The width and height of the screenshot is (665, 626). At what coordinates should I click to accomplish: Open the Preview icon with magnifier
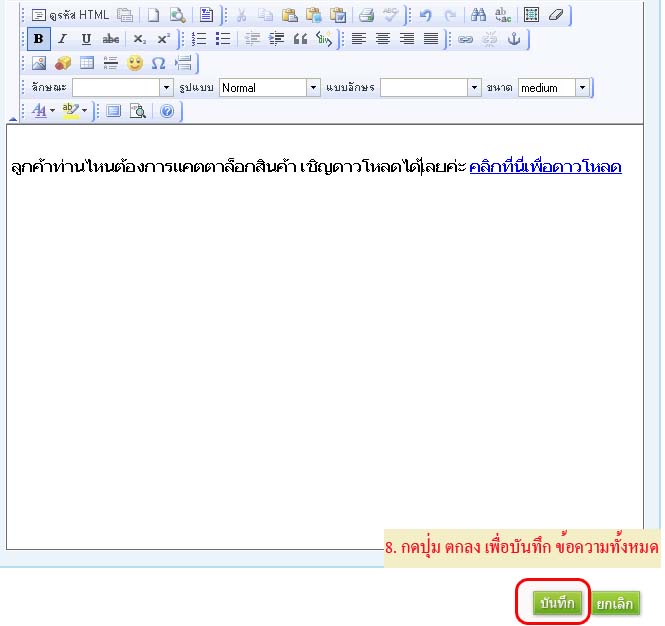(x=177, y=15)
